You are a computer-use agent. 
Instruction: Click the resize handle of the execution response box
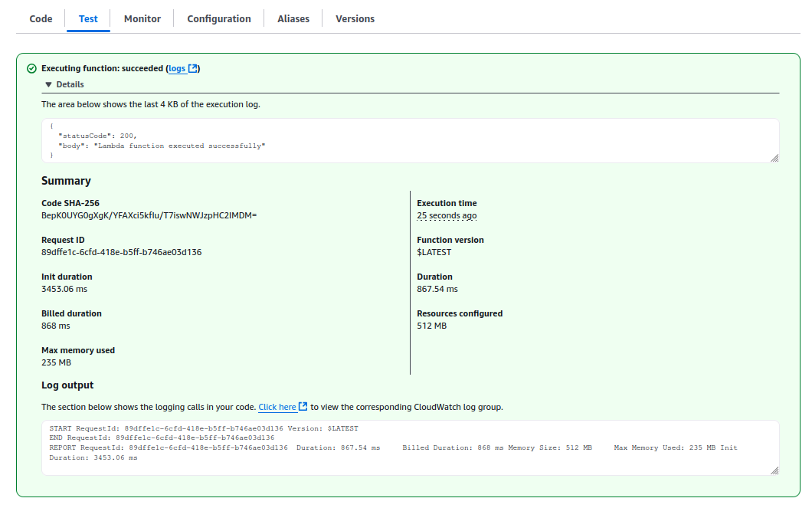click(x=774, y=157)
